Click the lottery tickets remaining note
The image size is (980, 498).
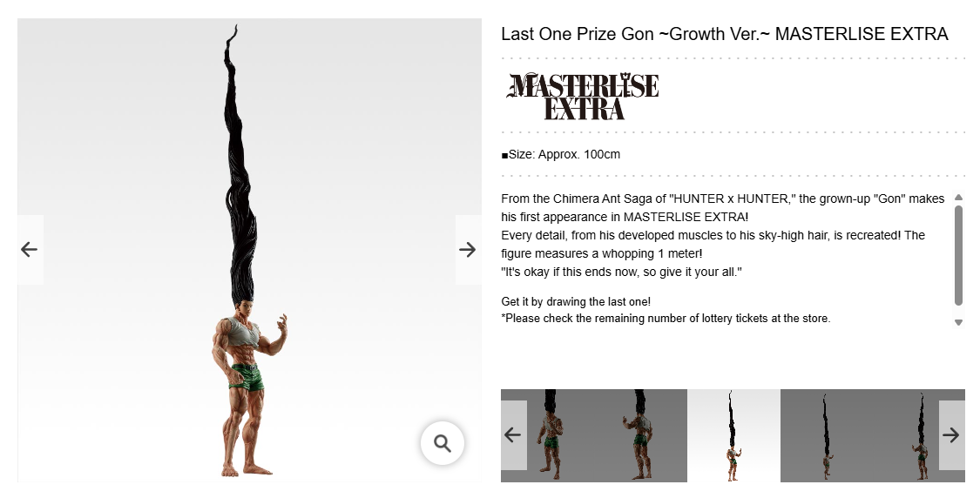click(x=666, y=319)
